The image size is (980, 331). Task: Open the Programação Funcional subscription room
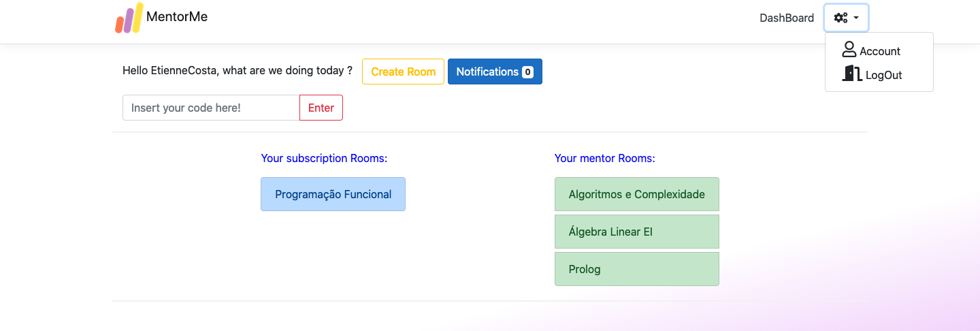pos(333,194)
